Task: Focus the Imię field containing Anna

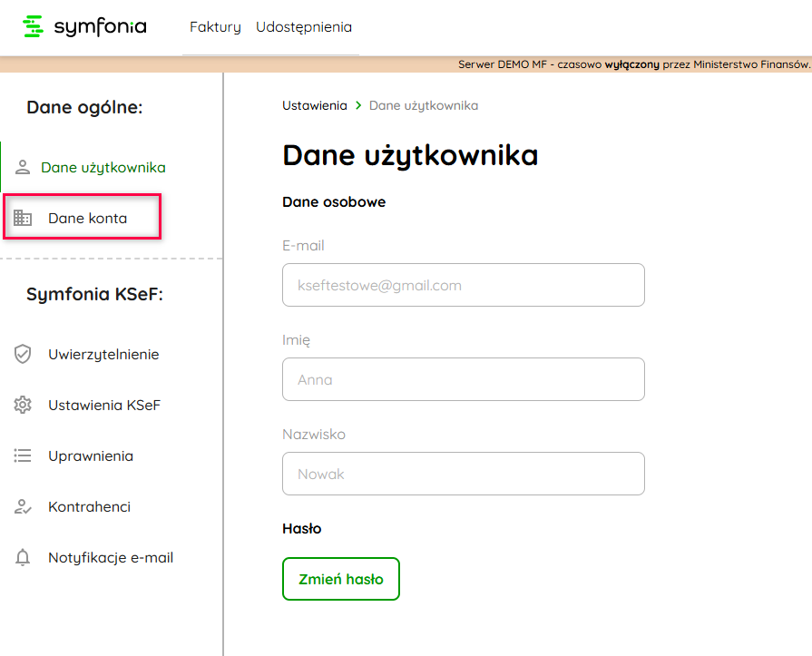Action: tap(463, 379)
